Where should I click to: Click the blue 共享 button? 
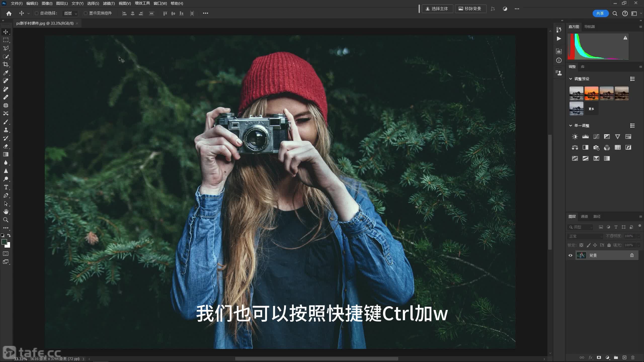coord(600,13)
